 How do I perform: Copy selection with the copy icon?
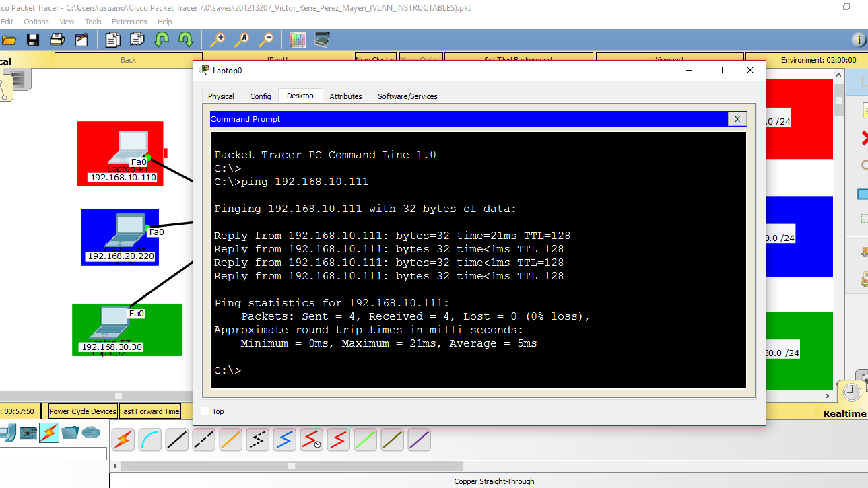click(x=113, y=40)
